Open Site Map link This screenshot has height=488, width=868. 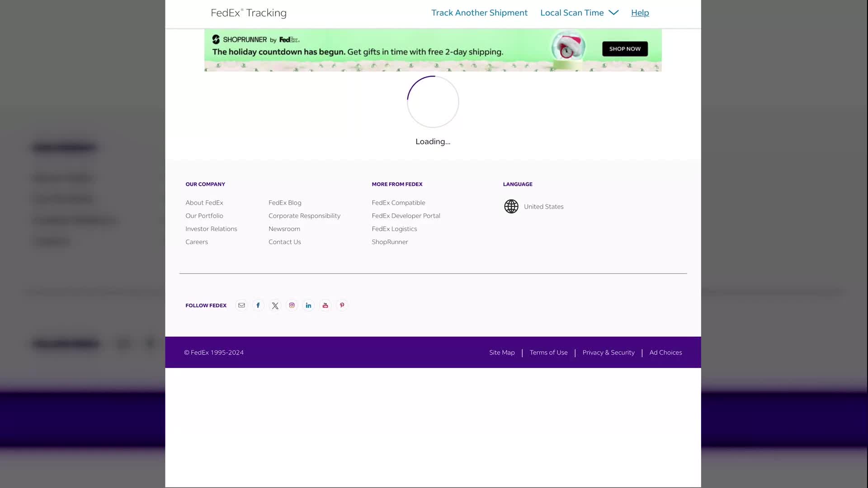502,352
